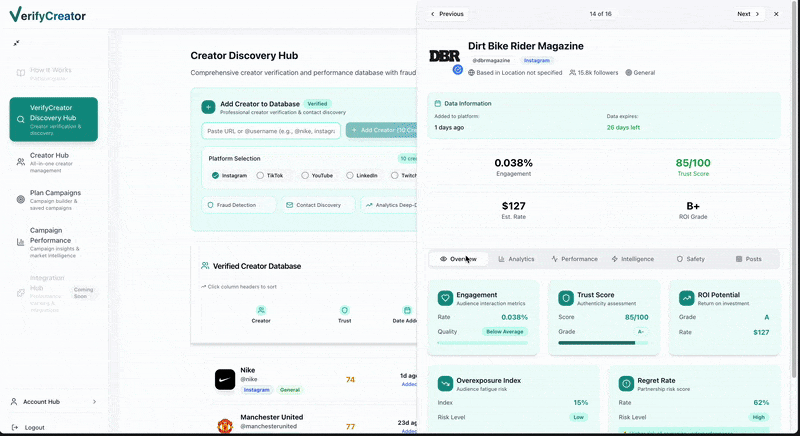Click the DBR magazine logo thumbnail
The image size is (800, 436).
click(x=444, y=56)
